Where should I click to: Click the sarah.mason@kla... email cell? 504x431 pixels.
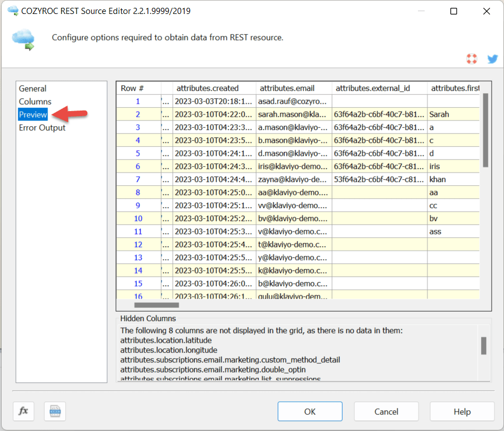tap(294, 114)
